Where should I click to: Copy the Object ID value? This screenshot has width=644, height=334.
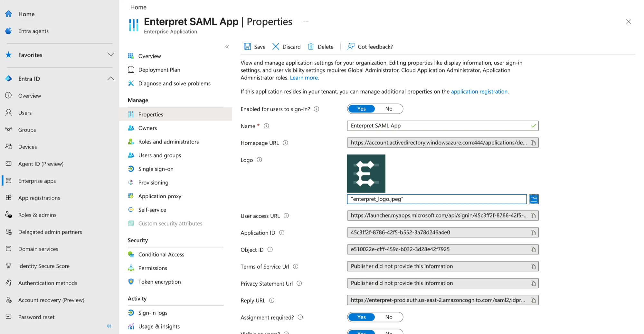[533, 249]
